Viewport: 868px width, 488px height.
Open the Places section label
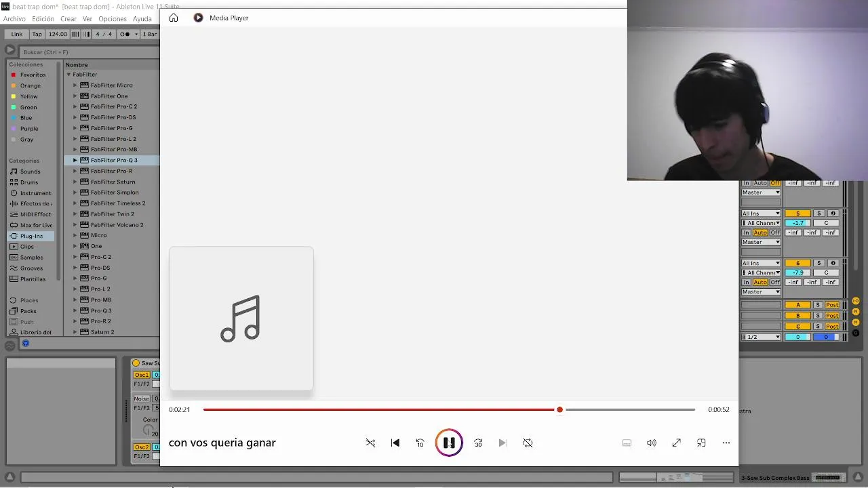tap(28, 300)
